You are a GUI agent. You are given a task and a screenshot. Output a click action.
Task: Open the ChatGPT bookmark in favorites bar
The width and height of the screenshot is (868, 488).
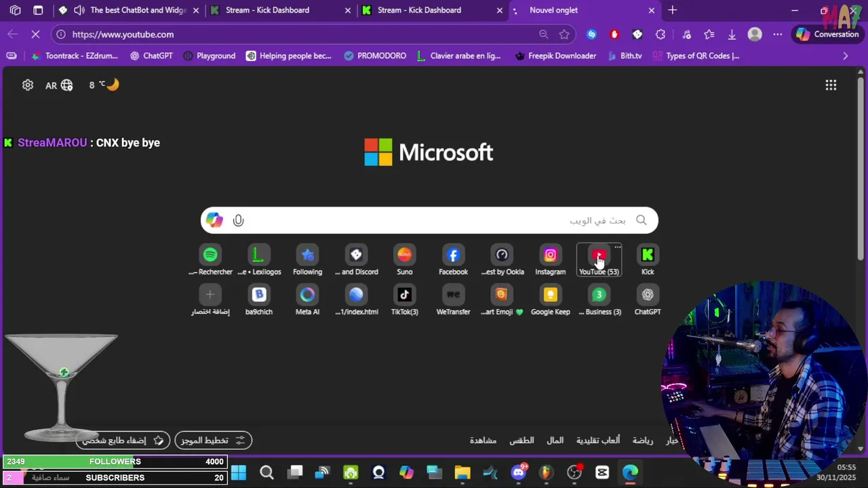(x=151, y=56)
